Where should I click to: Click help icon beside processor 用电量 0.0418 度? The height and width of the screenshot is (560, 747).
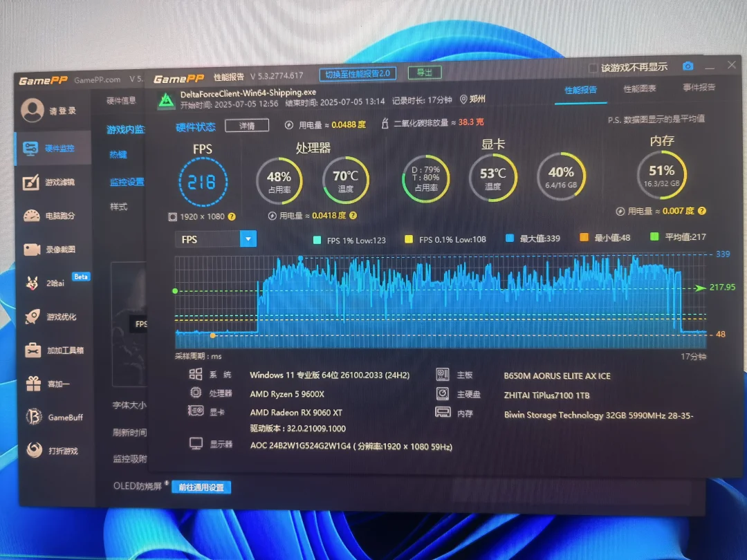pos(353,215)
